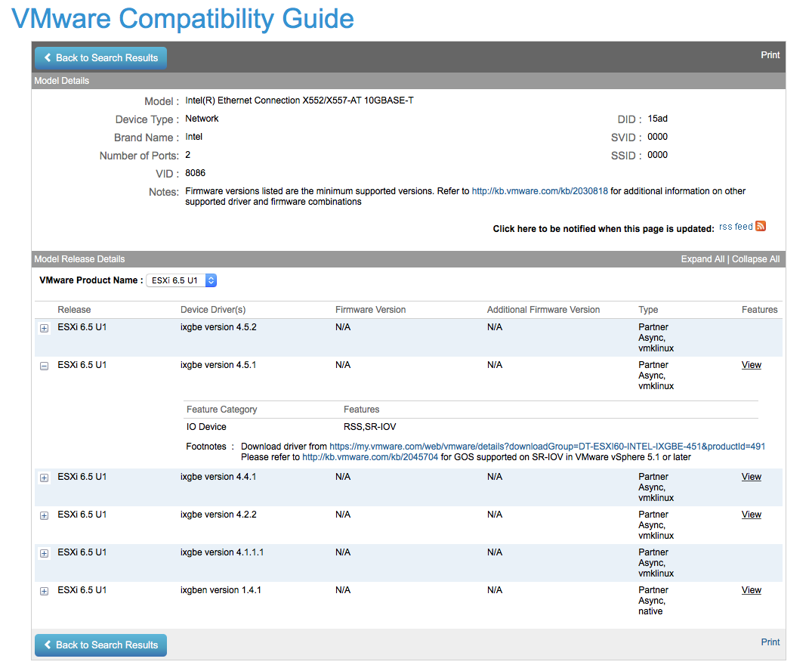Open the VMware Product Name dropdown
The image size is (812, 671).
pyautogui.click(x=181, y=280)
